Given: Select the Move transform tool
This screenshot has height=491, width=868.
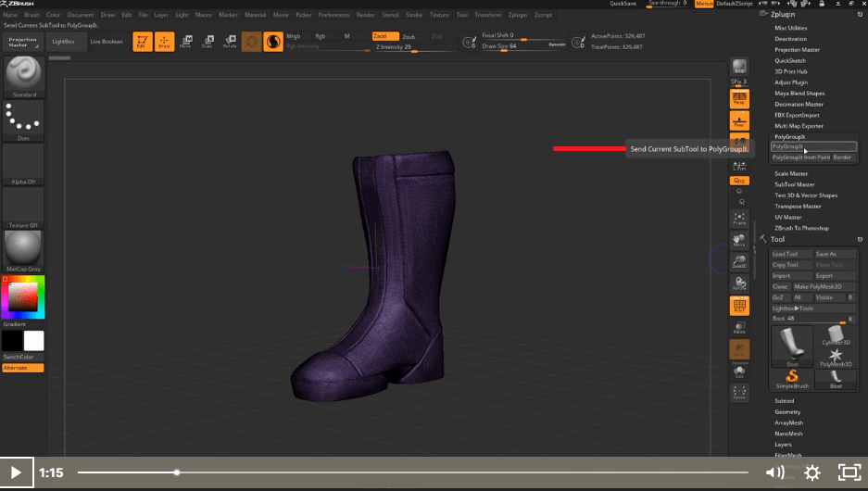Looking at the screenshot, I should pos(186,42).
